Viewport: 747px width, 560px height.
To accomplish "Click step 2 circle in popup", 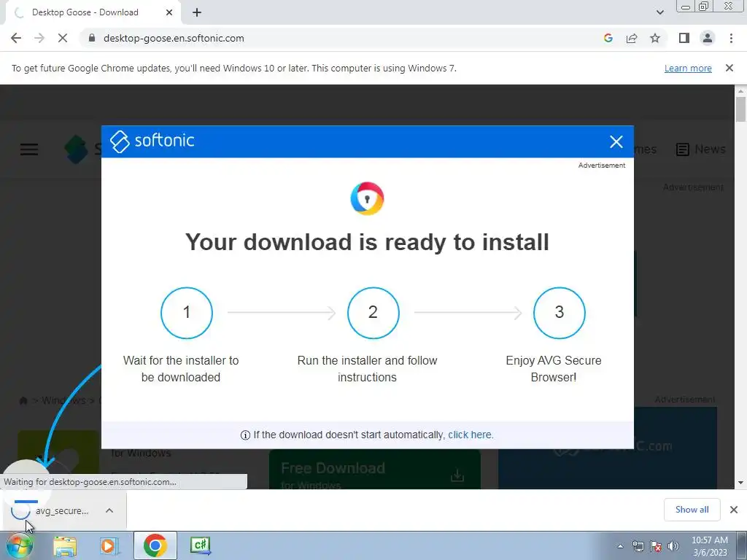I will (x=373, y=312).
